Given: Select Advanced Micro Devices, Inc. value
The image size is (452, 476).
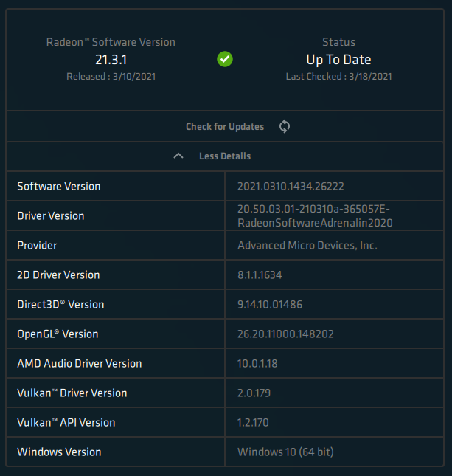Looking at the screenshot, I should click(307, 245).
